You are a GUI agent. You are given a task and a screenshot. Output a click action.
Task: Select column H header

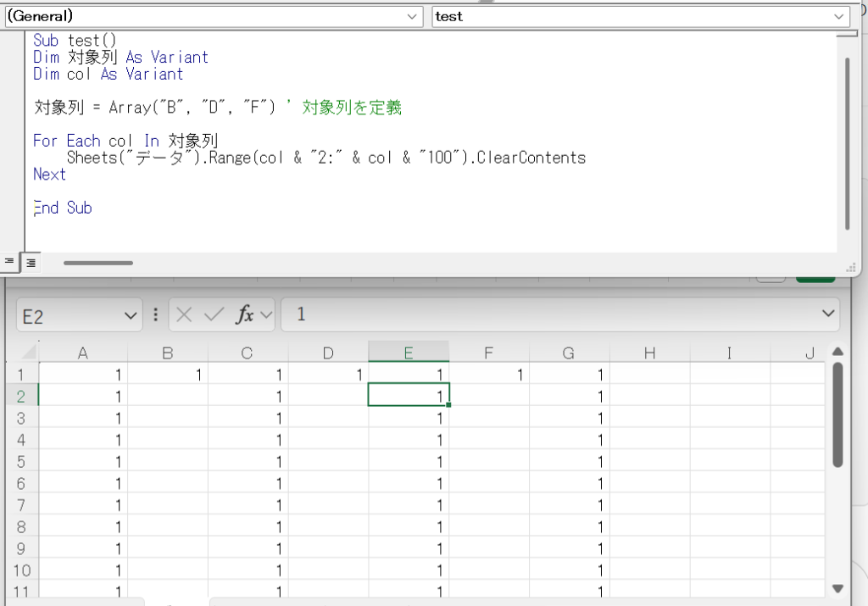[649, 353]
